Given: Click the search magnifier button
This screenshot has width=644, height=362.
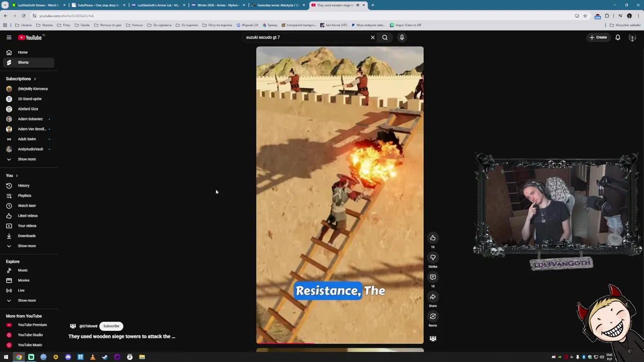Looking at the screenshot, I should [385, 37].
